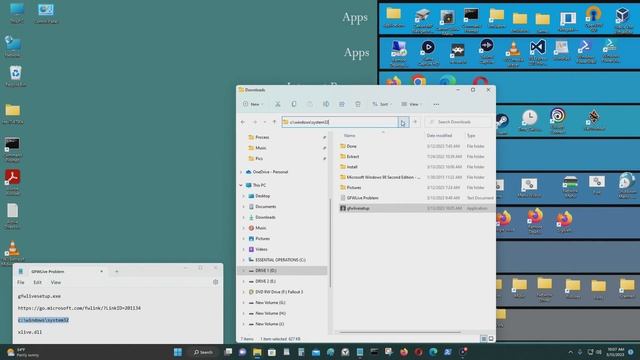Viewport: 640px width, 360px height.
Task: Click the Search Downloads box
Action: (x=458, y=122)
